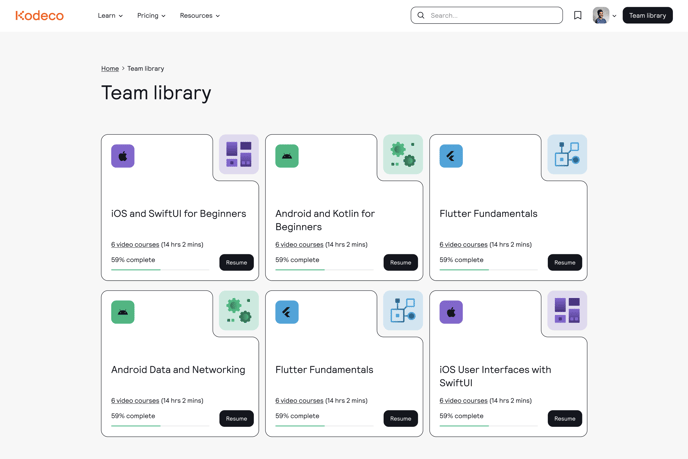Viewport: 688px width, 459px height.
Task: Expand the Resources menu
Action: coord(200,16)
